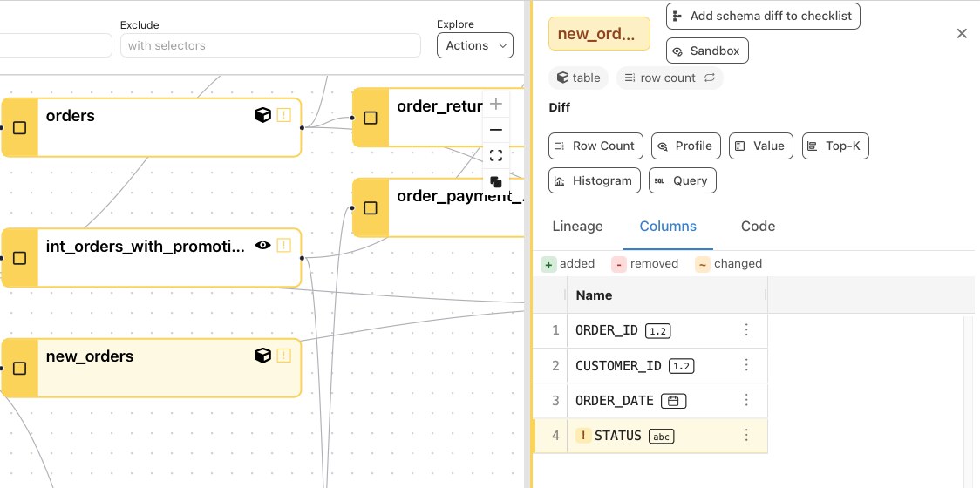The width and height of the screenshot is (980, 488).
Task: Click the STATUS column name
Action: 618,436
